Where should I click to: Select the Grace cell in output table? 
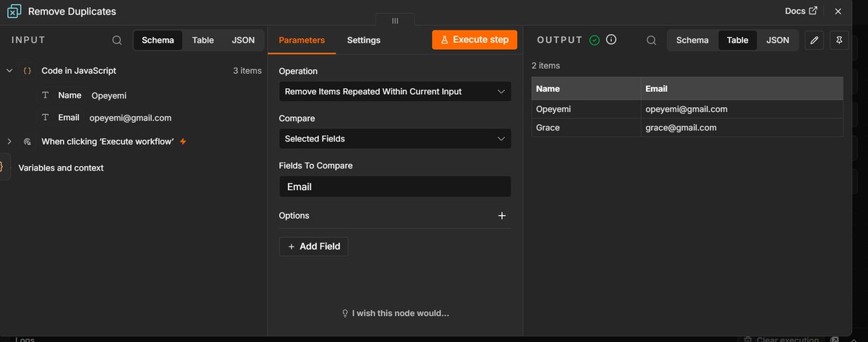[587, 127]
